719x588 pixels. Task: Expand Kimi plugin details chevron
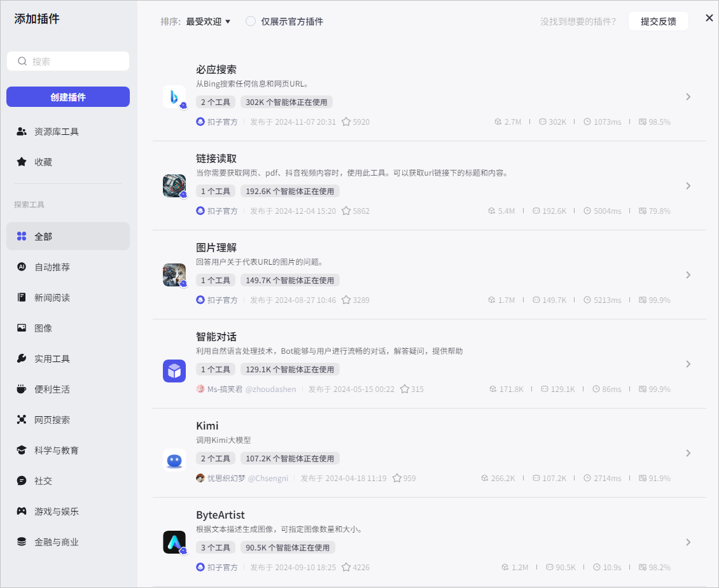pos(688,453)
